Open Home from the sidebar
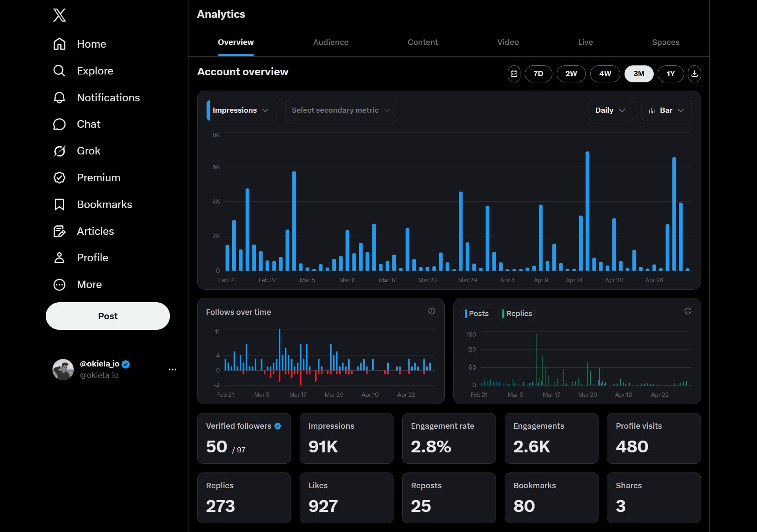This screenshot has width=757, height=532. 80,44
